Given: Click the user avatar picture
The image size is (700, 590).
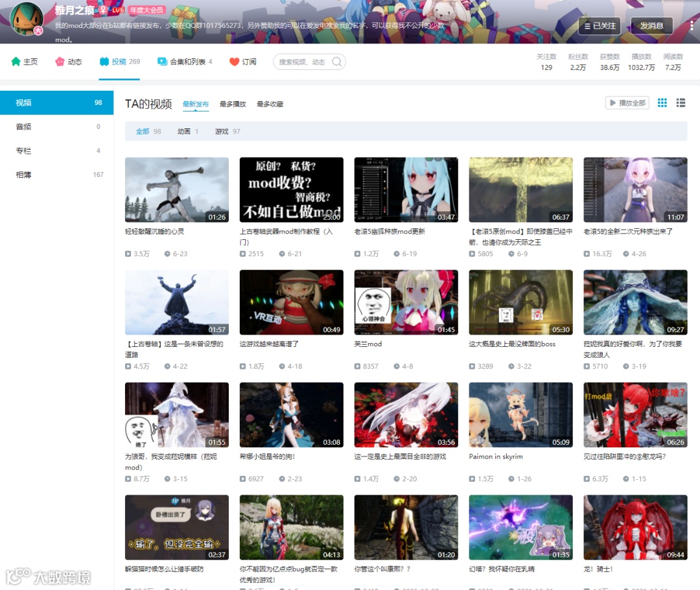Looking at the screenshot, I should pos(27,19).
